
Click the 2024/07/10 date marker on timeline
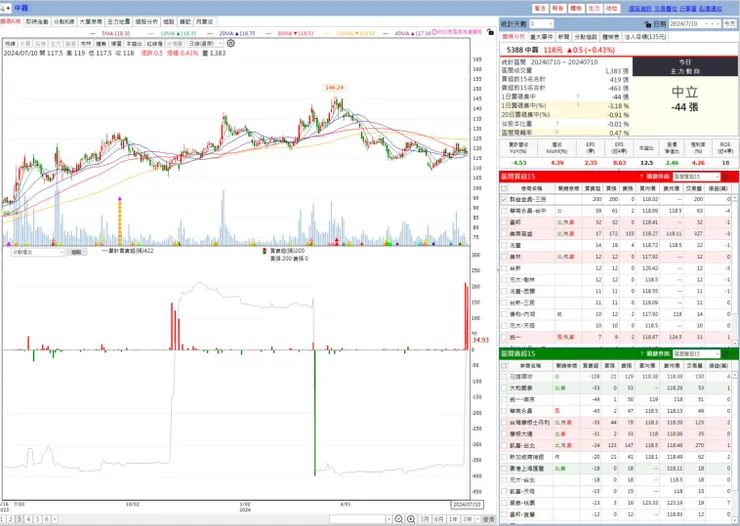pos(466,504)
